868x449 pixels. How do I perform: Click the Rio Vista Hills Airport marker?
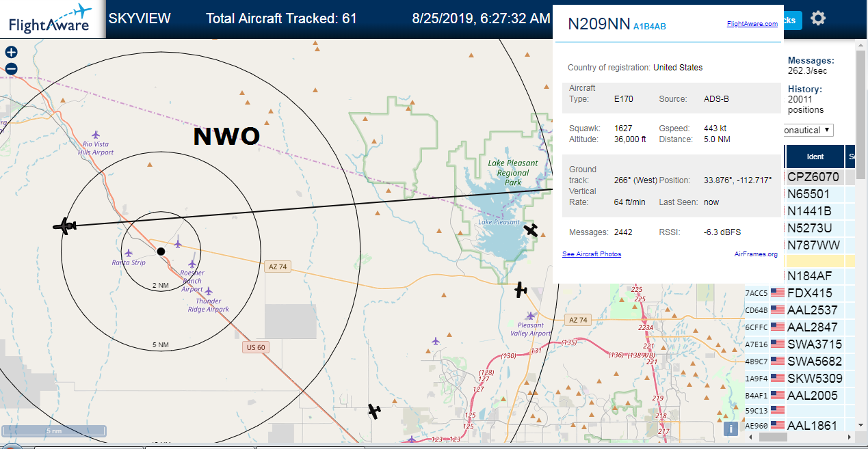[96, 134]
